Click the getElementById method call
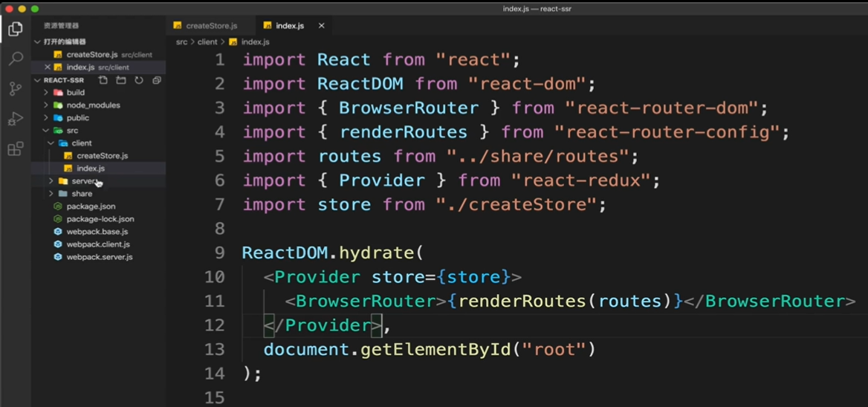The height and width of the screenshot is (407, 868). [435, 350]
